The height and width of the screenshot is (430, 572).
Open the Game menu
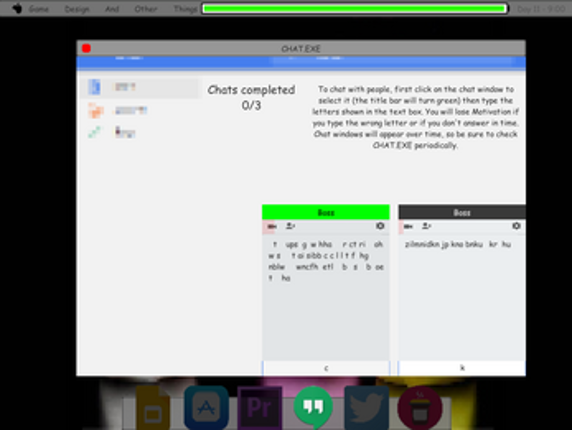click(x=39, y=9)
